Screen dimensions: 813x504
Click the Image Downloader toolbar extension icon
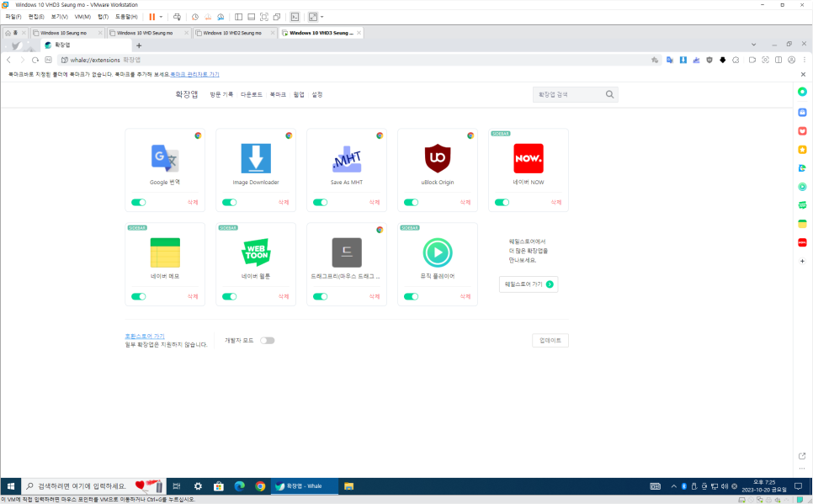coord(683,60)
